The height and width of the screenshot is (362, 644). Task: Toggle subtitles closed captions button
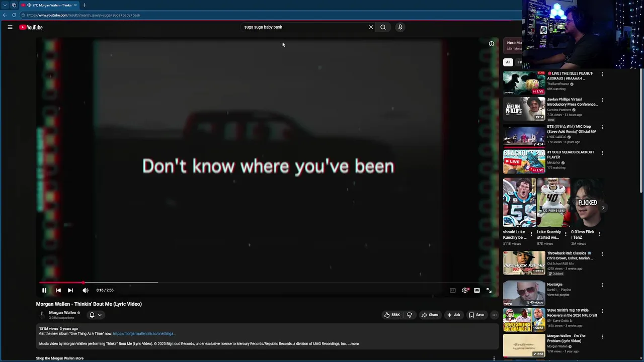coord(453,290)
